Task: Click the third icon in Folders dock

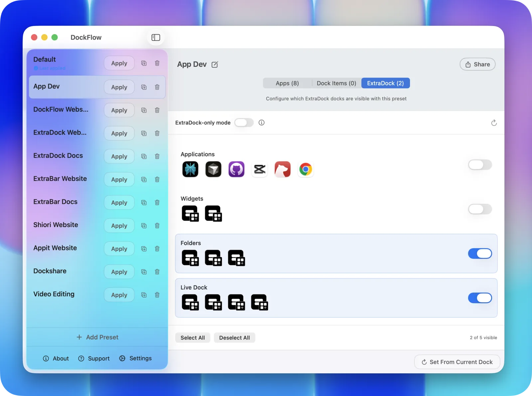Action: pyautogui.click(x=236, y=258)
